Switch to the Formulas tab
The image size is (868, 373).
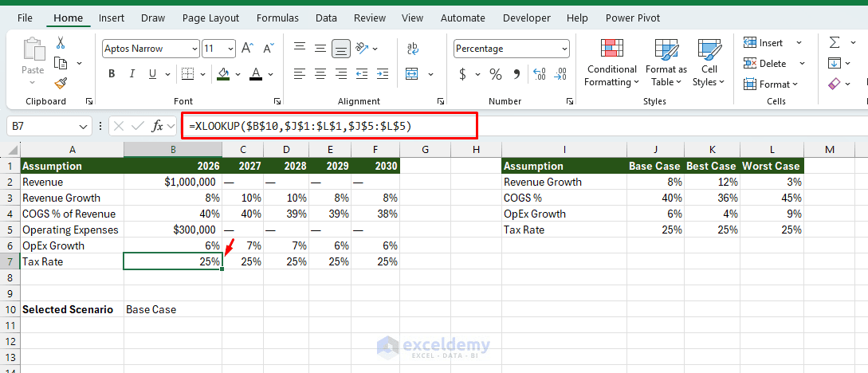(277, 18)
